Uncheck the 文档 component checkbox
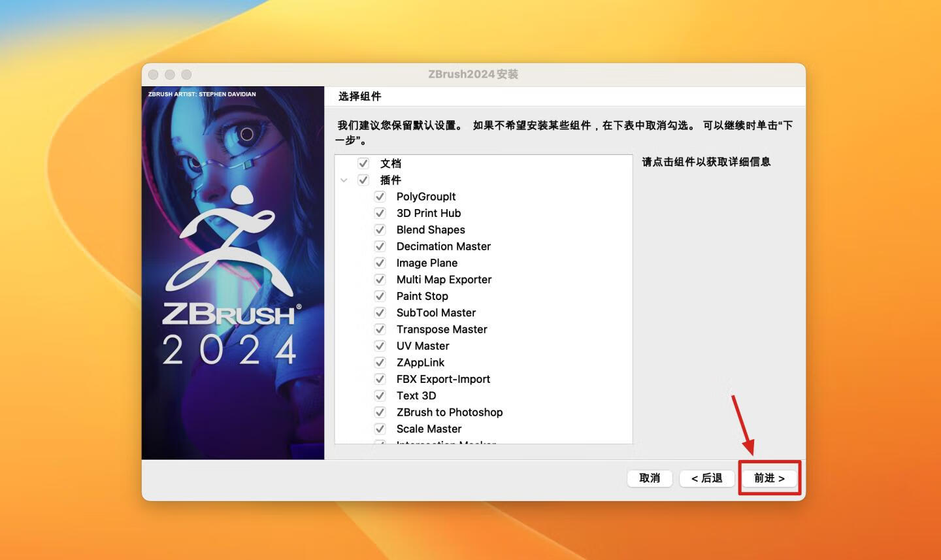The image size is (941, 560). coord(363,163)
